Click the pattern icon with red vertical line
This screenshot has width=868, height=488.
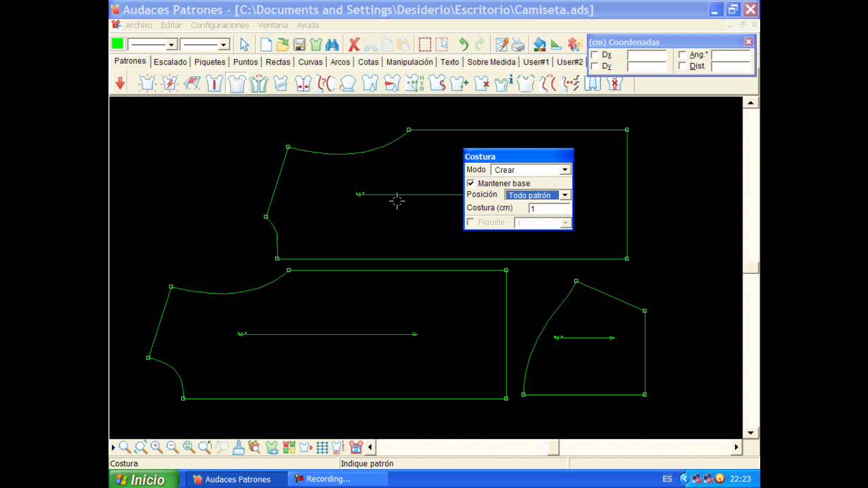pyautogui.click(x=214, y=83)
